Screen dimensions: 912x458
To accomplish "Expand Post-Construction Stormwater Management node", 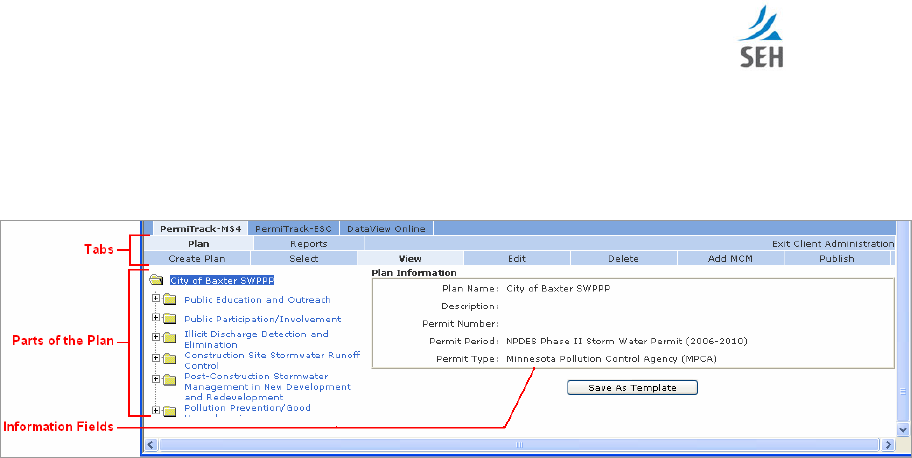I will [156, 379].
